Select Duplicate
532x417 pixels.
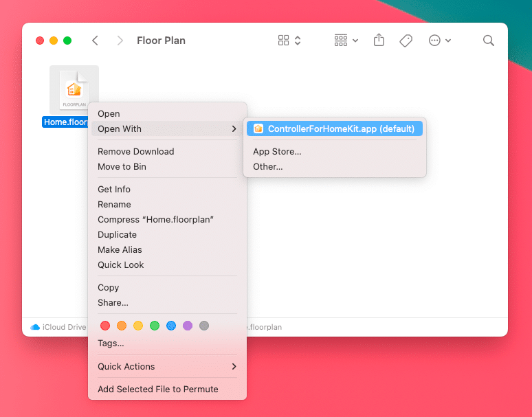pyautogui.click(x=167, y=234)
